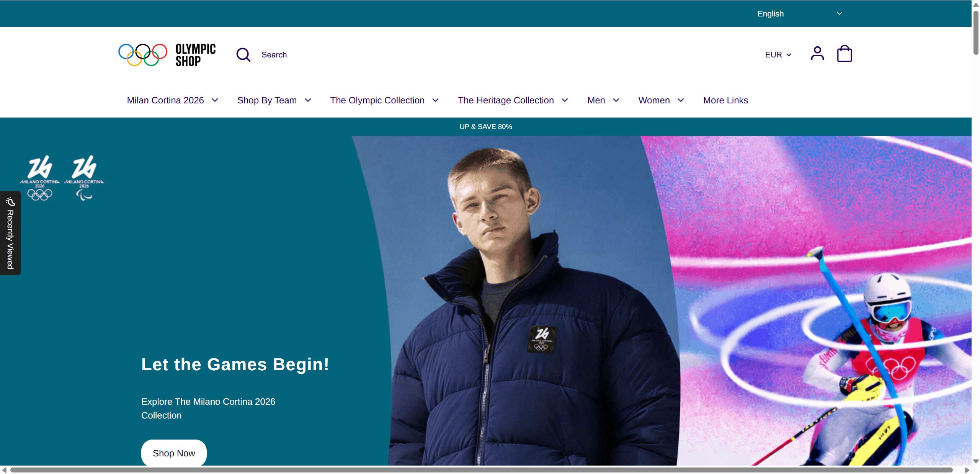The image size is (980, 474).
Task: Click the Recently Viewed clock icon
Action: [10, 201]
